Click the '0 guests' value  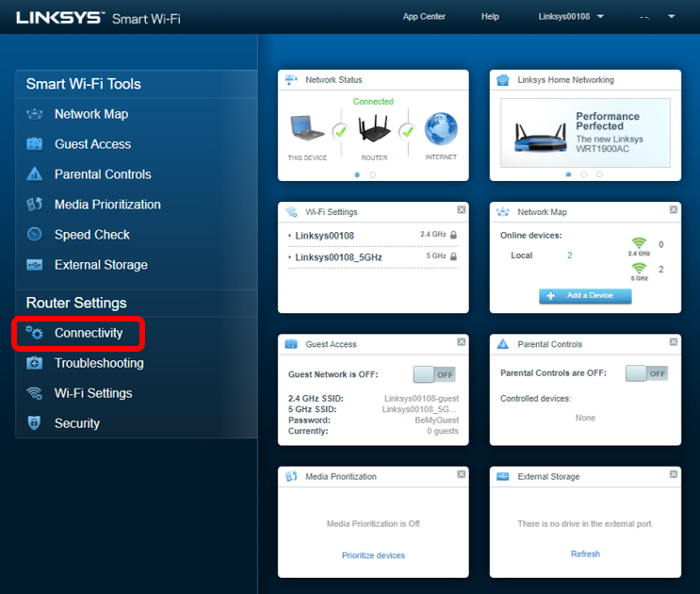[x=443, y=431]
